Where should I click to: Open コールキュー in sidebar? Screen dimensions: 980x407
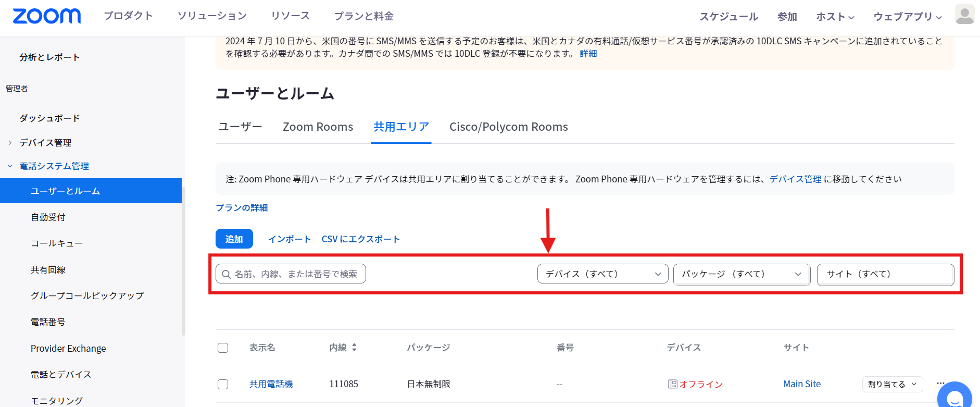click(56, 243)
